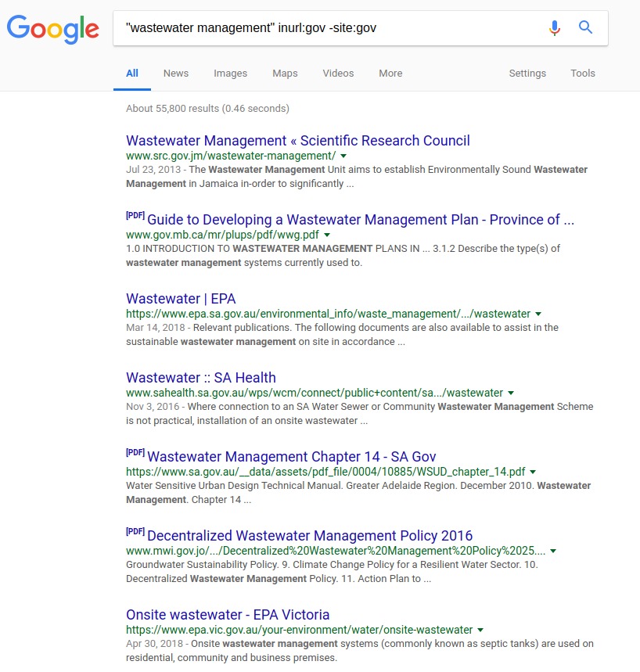Click the 'About 55,800 results' stats text
The image size is (640, 672).
[x=207, y=109]
